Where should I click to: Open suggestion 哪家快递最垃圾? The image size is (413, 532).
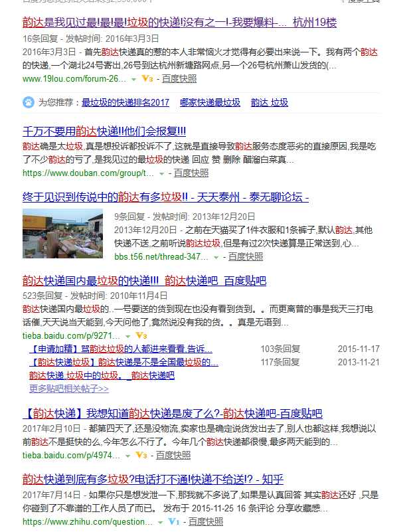click(x=210, y=102)
